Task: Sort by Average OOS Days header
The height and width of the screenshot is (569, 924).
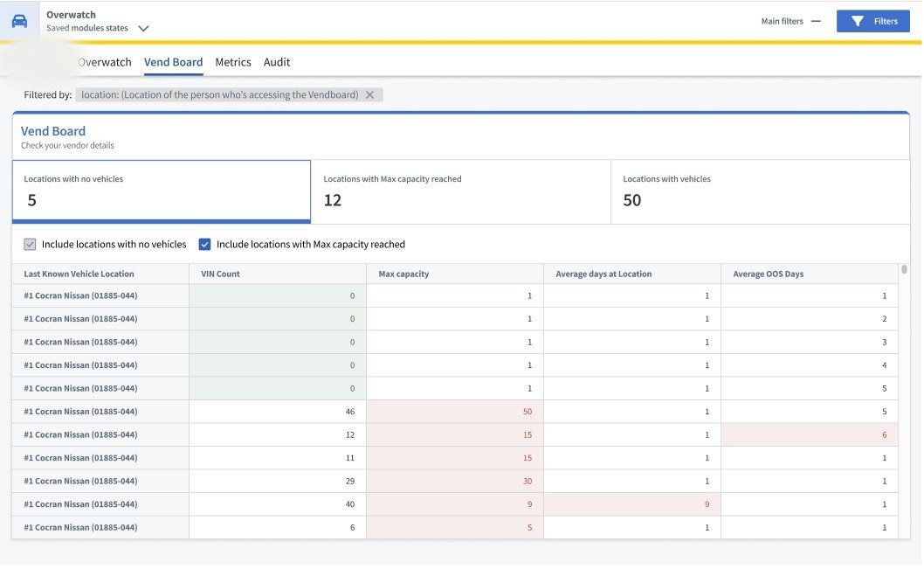Action: pos(768,274)
